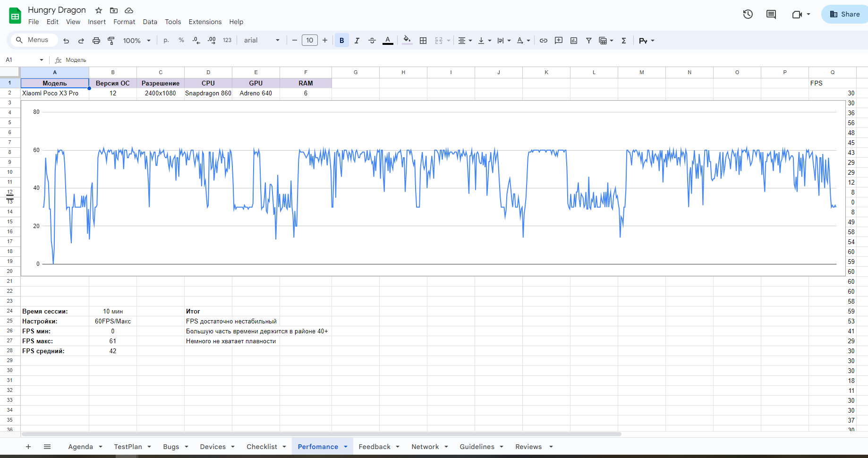Click the font size input field

pos(310,41)
